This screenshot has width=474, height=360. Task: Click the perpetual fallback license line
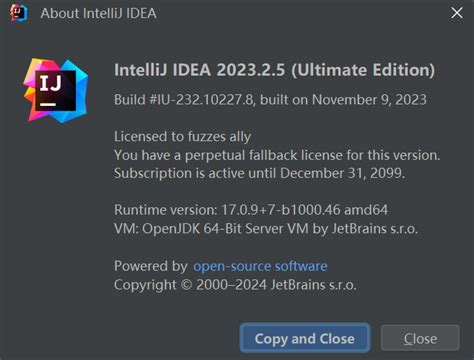point(277,155)
